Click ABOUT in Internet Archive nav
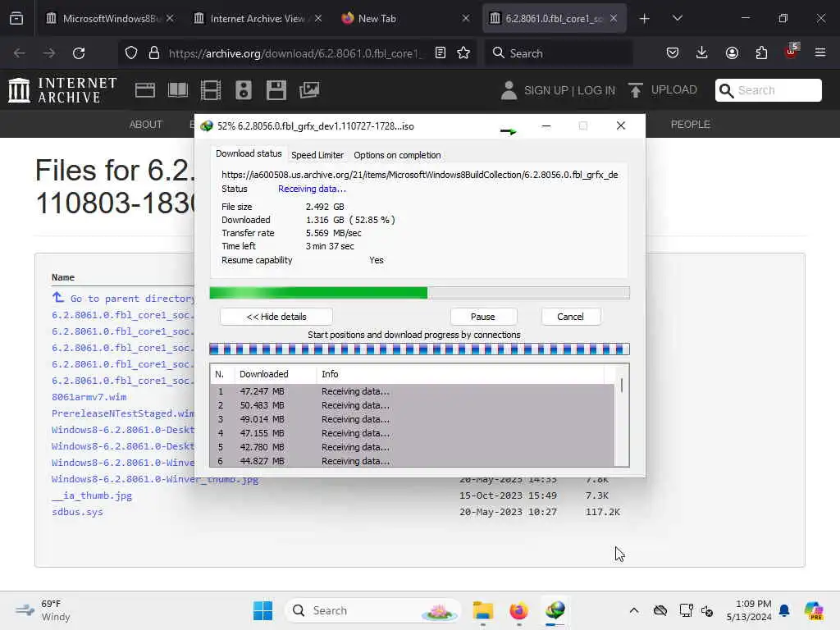840x630 pixels. click(x=146, y=125)
